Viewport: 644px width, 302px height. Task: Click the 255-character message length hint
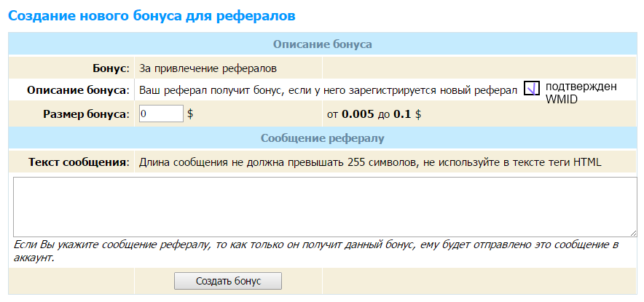[370, 162]
